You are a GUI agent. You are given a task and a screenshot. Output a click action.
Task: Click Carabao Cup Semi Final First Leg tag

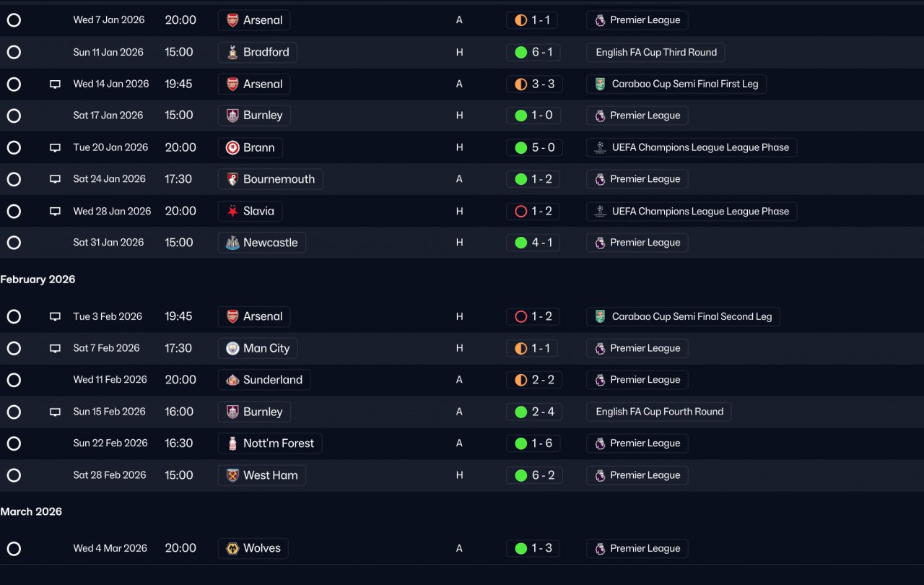click(x=676, y=84)
